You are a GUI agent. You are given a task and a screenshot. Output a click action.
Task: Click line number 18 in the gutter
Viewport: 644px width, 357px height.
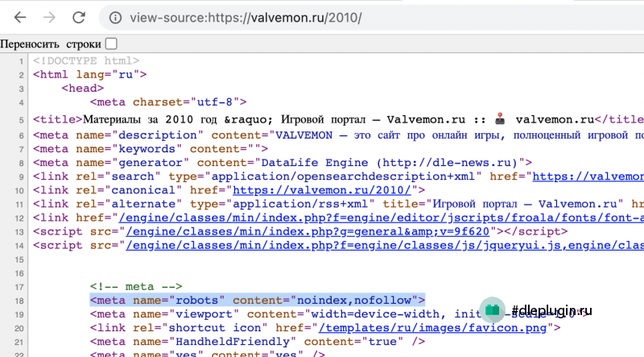(19, 301)
